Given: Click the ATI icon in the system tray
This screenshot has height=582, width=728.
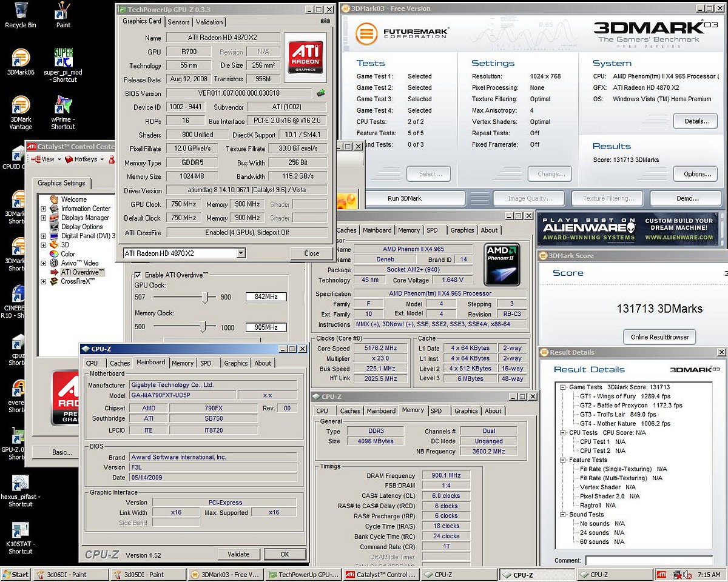Looking at the screenshot, I should [x=662, y=574].
